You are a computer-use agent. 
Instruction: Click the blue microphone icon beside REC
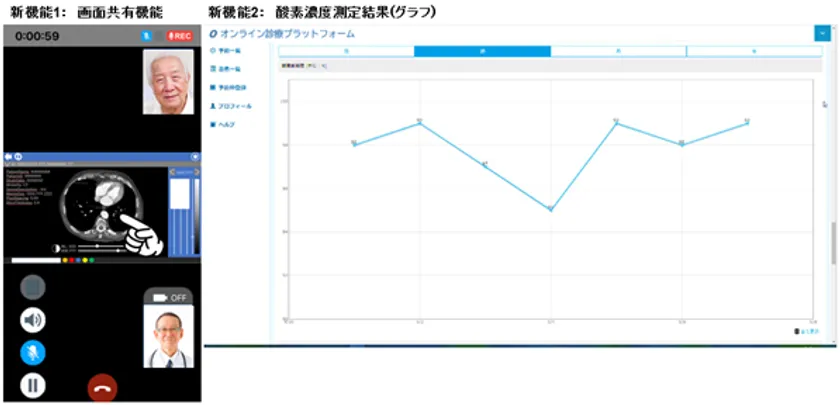[146, 36]
